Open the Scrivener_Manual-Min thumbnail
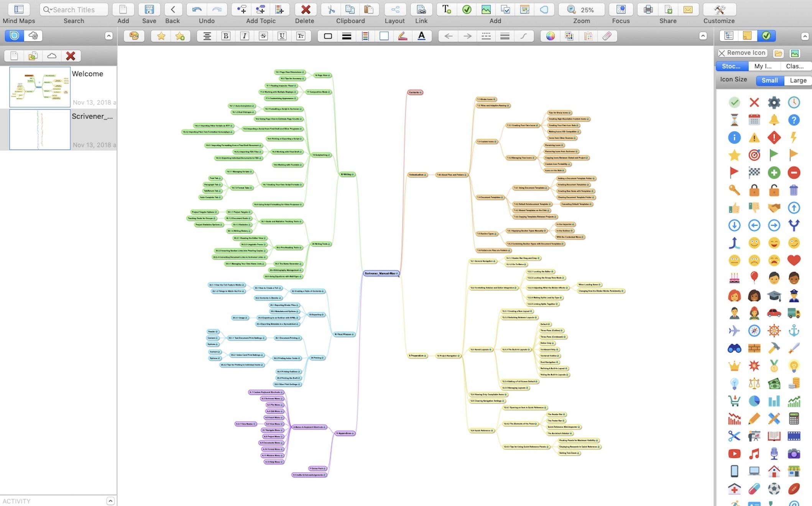This screenshot has width=812, height=506. (x=38, y=129)
